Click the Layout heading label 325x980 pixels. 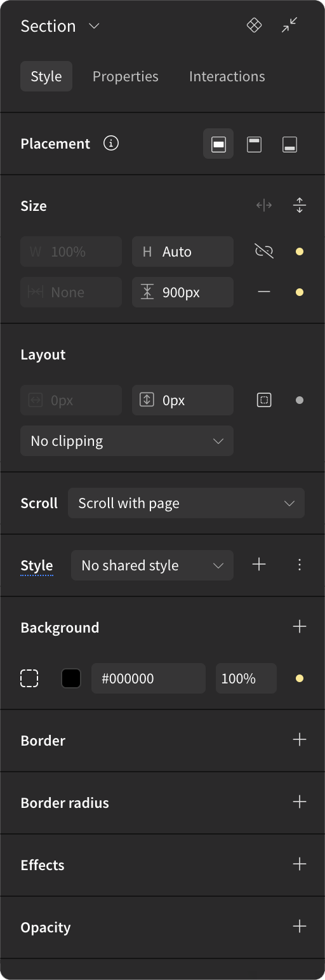[43, 354]
